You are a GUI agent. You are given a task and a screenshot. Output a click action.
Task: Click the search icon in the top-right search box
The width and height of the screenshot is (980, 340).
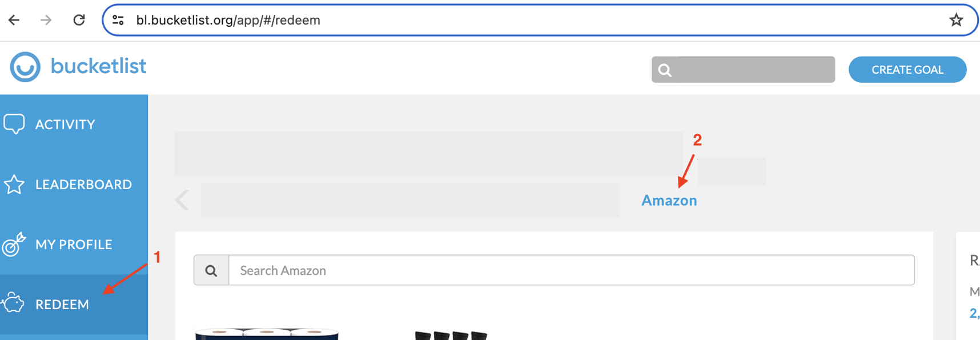[x=665, y=69]
